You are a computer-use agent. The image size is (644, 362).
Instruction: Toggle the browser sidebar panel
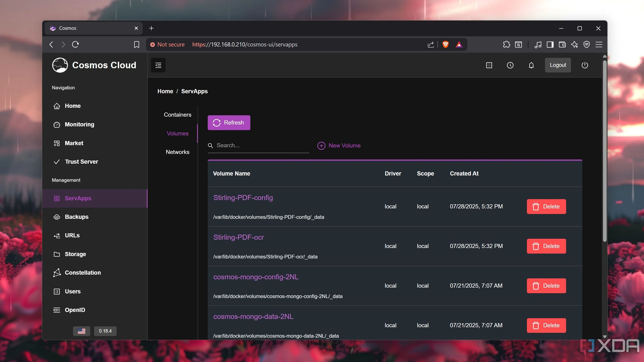click(550, 44)
